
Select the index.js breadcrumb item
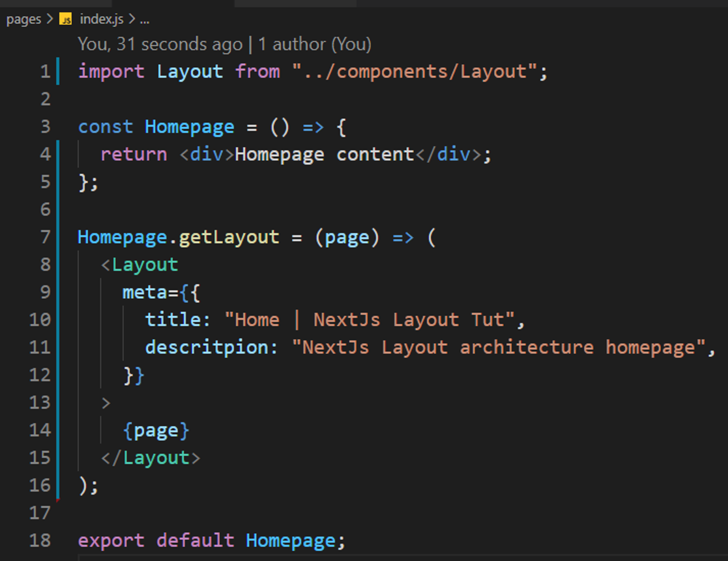(x=101, y=19)
